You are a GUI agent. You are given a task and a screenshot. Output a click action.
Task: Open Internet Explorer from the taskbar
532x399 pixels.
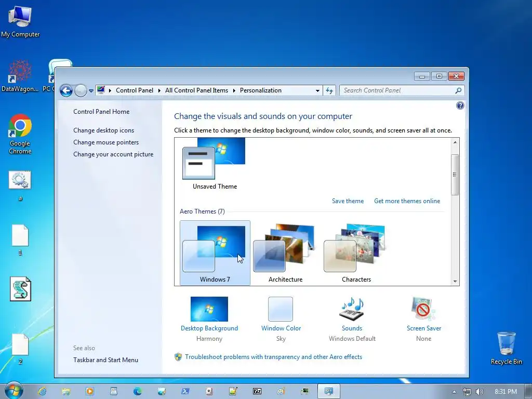point(42,391)
